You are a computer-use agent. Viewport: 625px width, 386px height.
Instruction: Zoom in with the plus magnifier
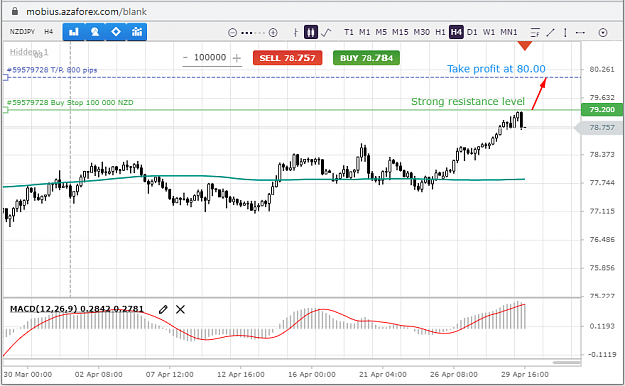pyautogui.click(x=273, y=33)
